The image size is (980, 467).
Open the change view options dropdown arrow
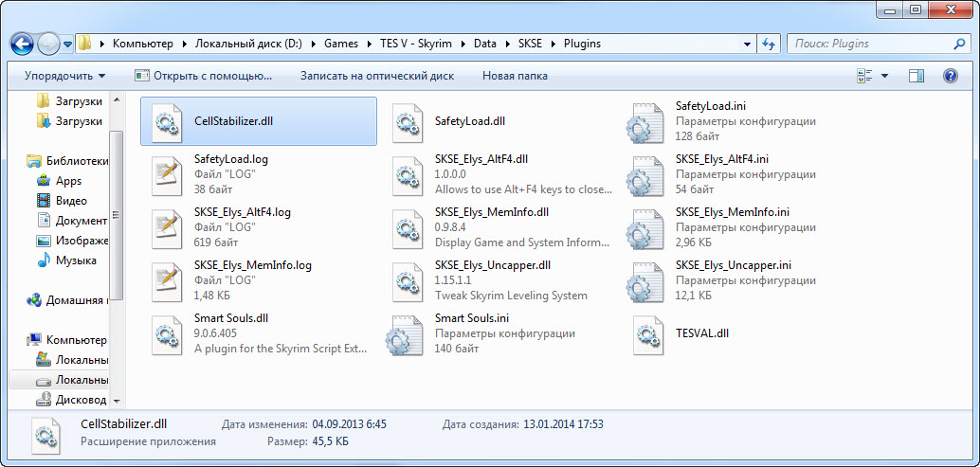885,76
